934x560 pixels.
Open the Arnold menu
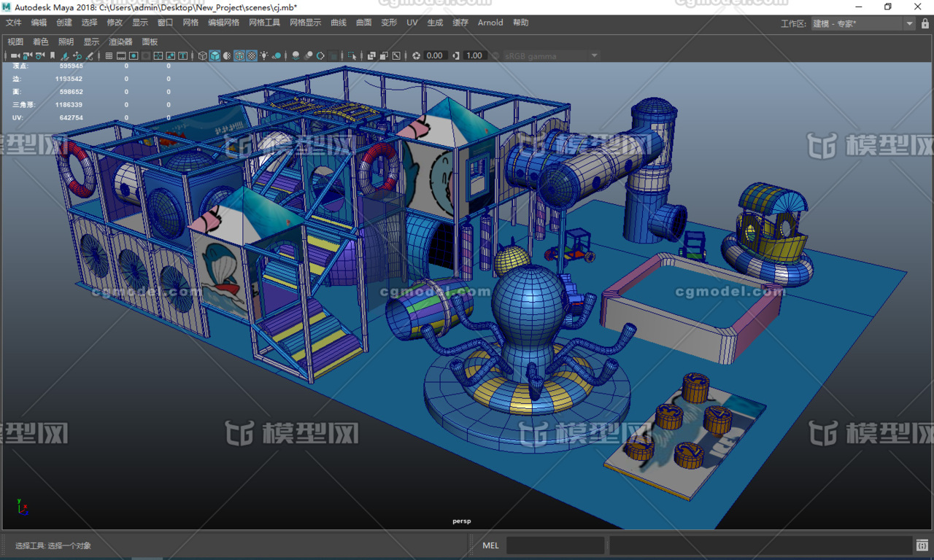tap(490, 23)
